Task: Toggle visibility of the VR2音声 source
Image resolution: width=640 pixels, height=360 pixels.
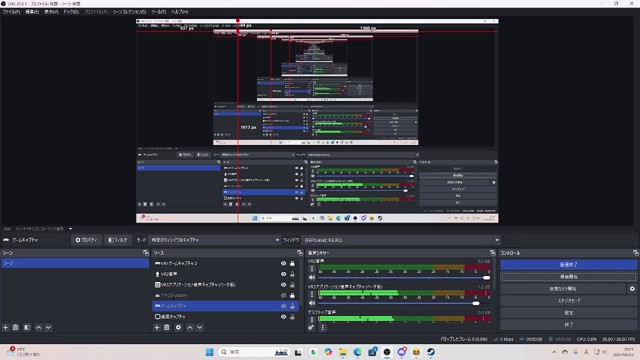Action: (x=283, y=274)
